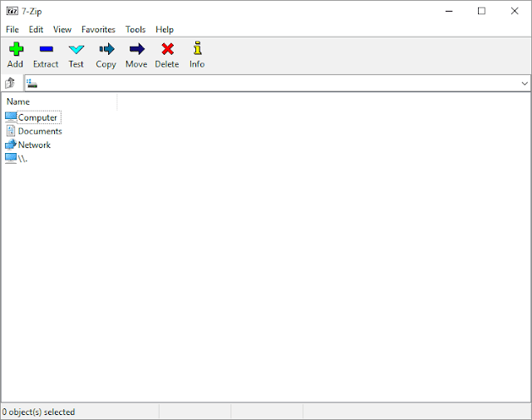Click the drive icon in address bar

pyautogui.click(x=32, y=83)
